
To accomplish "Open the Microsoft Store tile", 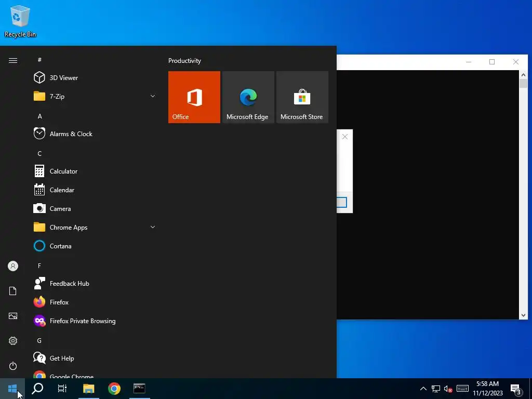I will click(x=302, y=97).
